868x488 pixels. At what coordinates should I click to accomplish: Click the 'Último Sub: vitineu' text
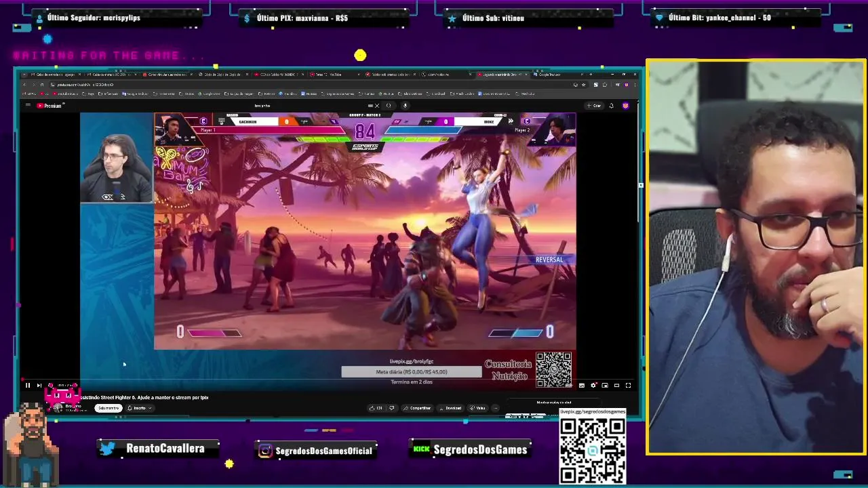(493, 18)
